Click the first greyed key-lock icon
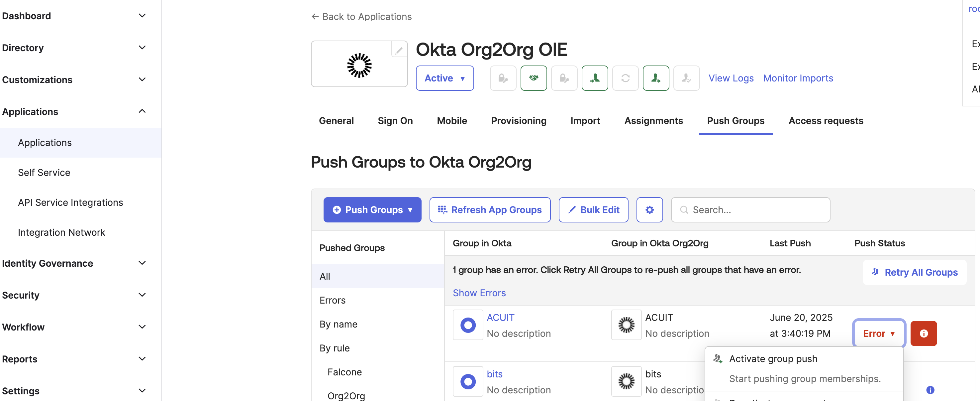This screenshot has height=401, width=980. coord(503,78)
